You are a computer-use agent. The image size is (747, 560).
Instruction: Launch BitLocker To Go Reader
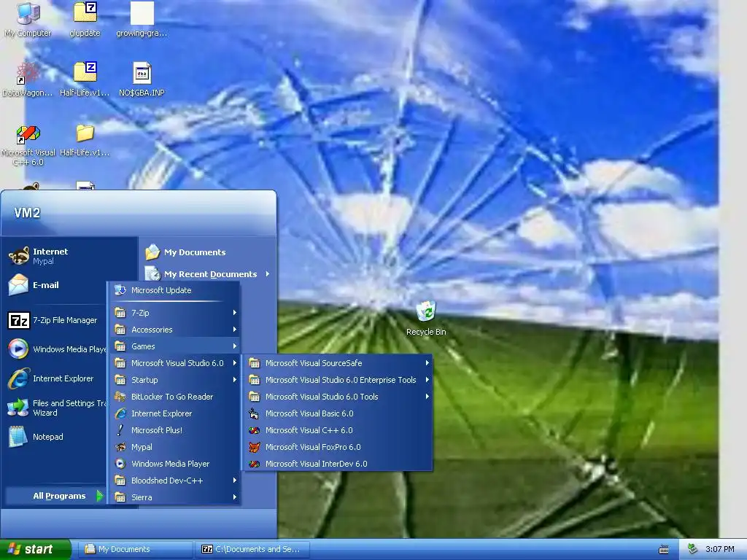(174, 397)
